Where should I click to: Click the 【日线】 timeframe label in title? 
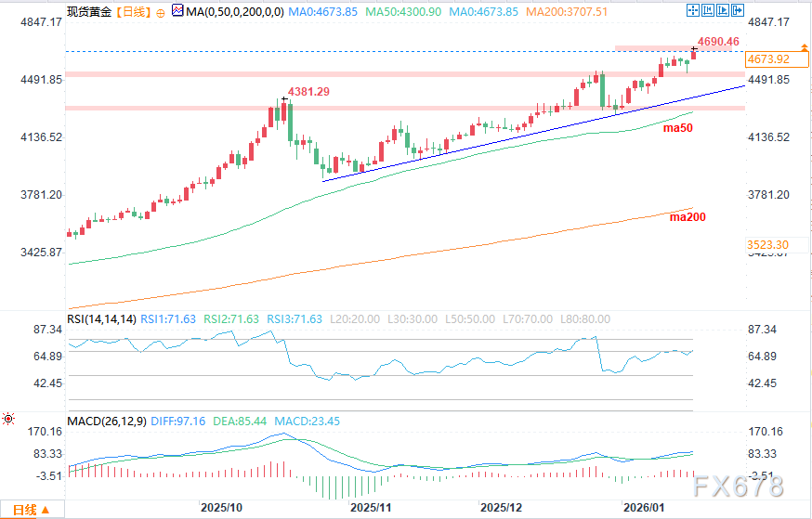pyautogui.click(x=130, y=12)
